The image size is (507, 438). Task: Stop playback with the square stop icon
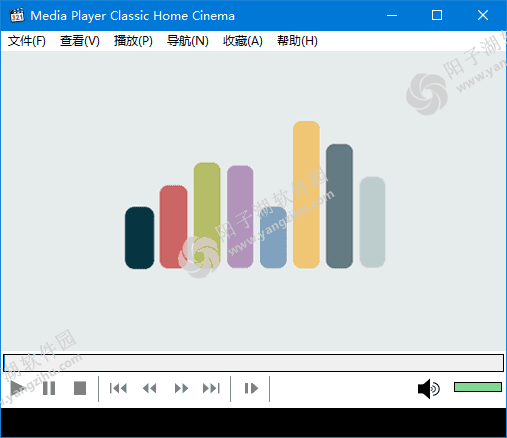[80, 388]
